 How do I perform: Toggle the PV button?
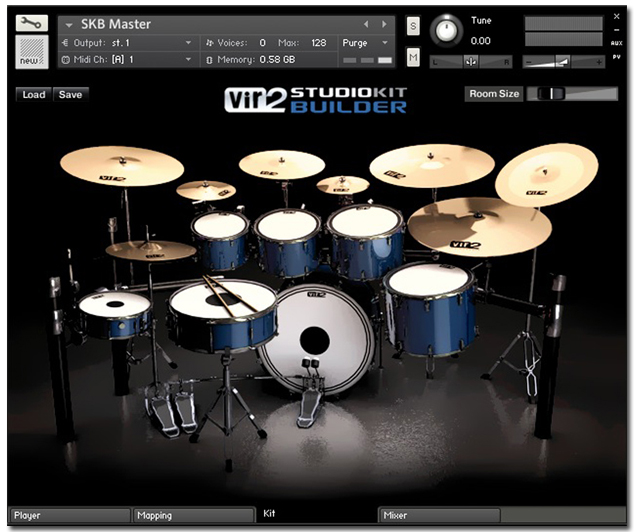point(617,57)
